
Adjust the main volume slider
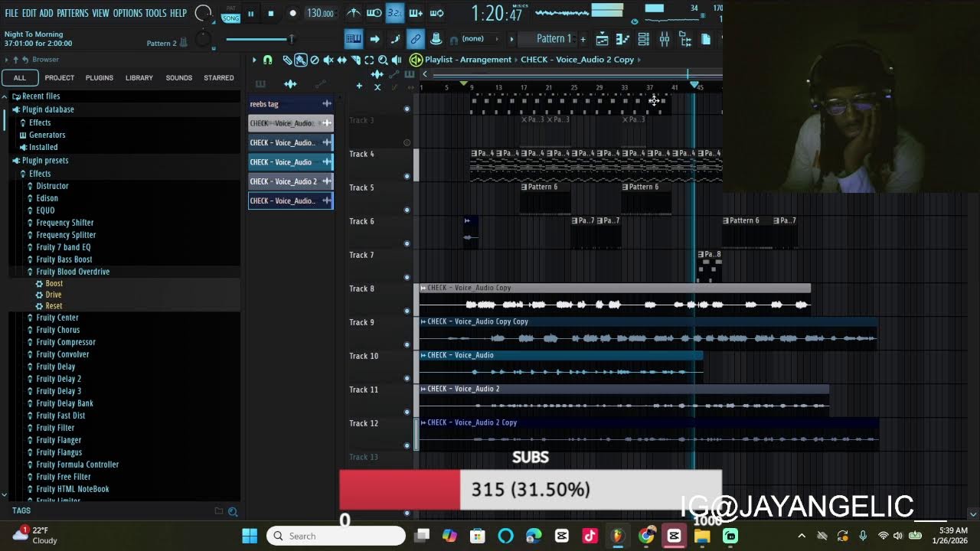click(260, 39)
